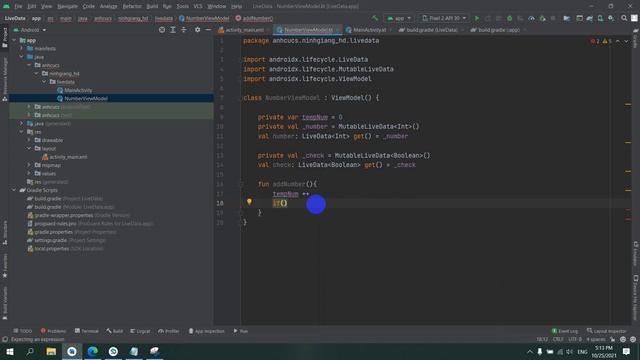Open File Explorer from taskbar

[51, 351]
